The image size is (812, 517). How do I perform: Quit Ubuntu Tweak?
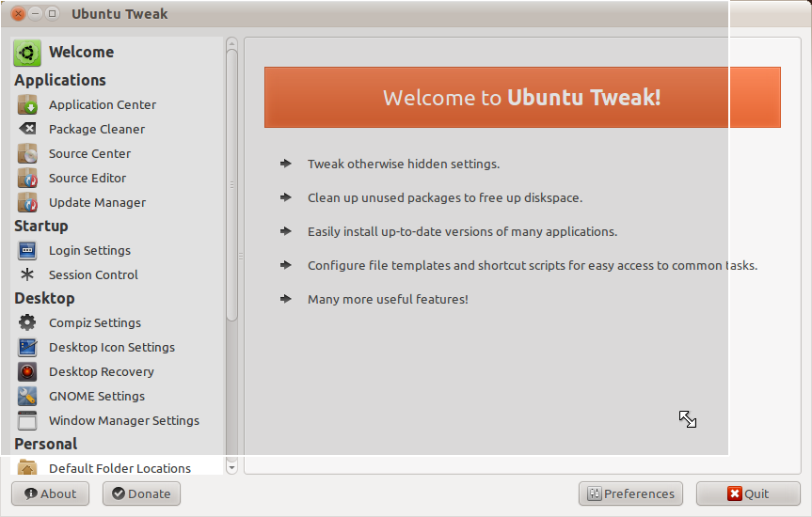[748, 493]
